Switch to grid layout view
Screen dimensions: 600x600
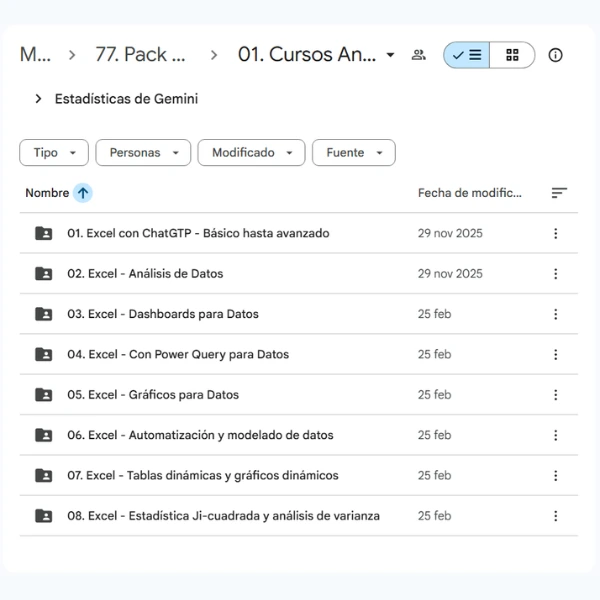click(x=512, y=55)
